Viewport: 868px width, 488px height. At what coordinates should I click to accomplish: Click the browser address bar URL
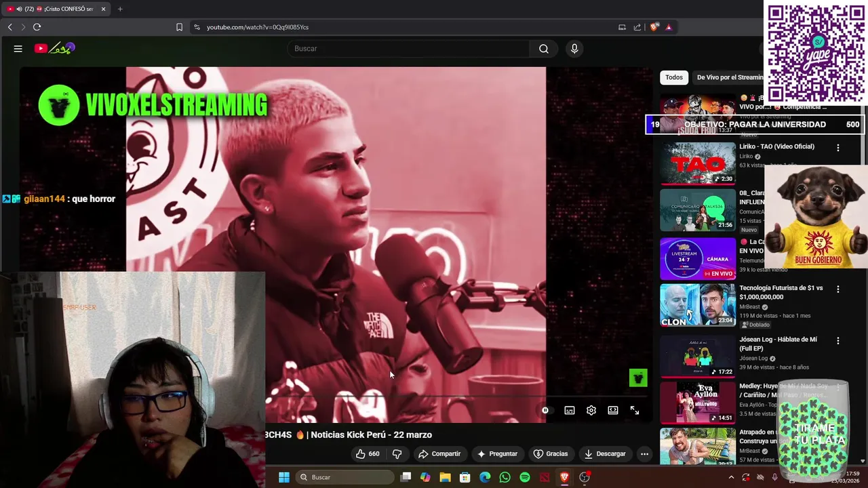(x=258, y=27)
